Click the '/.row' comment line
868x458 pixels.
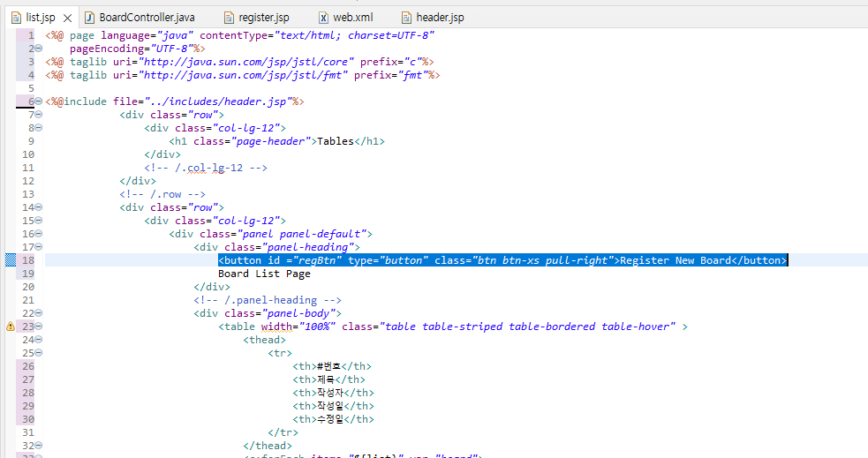162,194
